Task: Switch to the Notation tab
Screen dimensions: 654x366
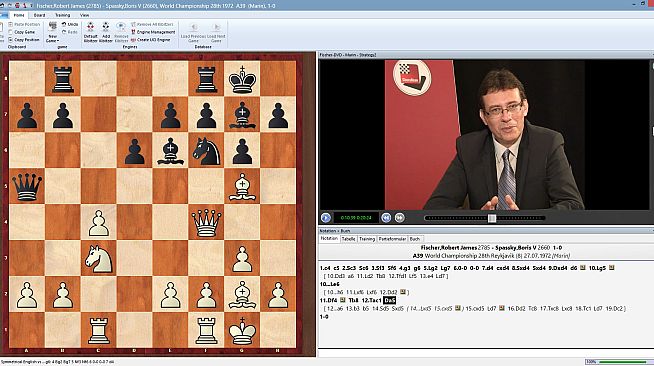Action: [329, 239]
